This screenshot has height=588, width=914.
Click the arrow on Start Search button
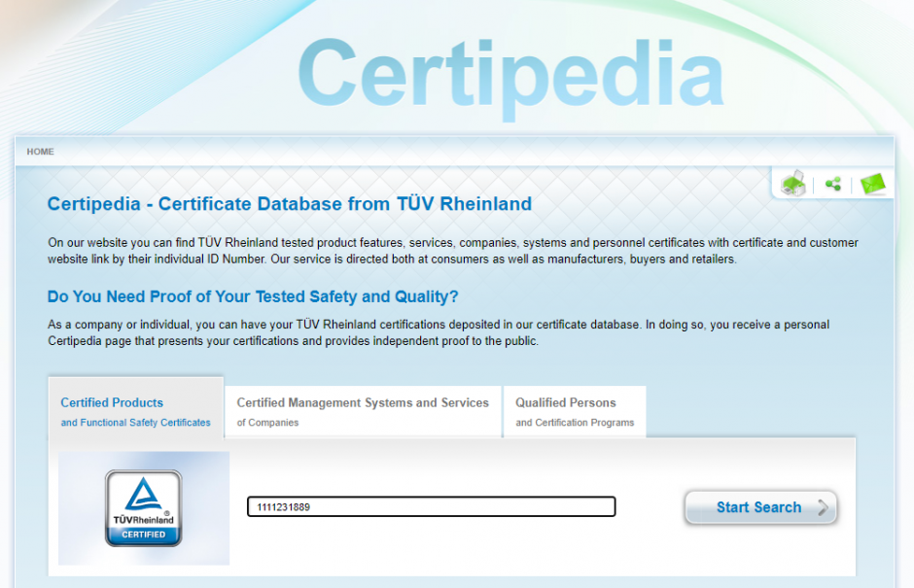[823, 507]
